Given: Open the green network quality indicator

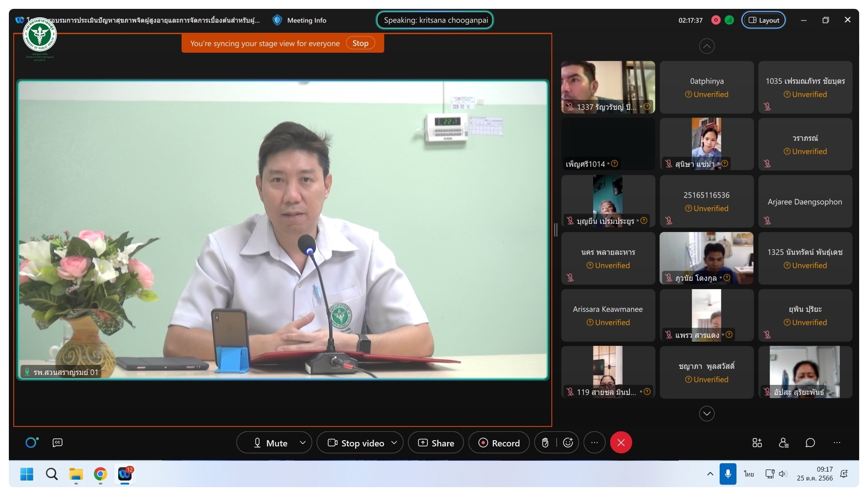Looking at the screenshot, I should tap(729, 20).
